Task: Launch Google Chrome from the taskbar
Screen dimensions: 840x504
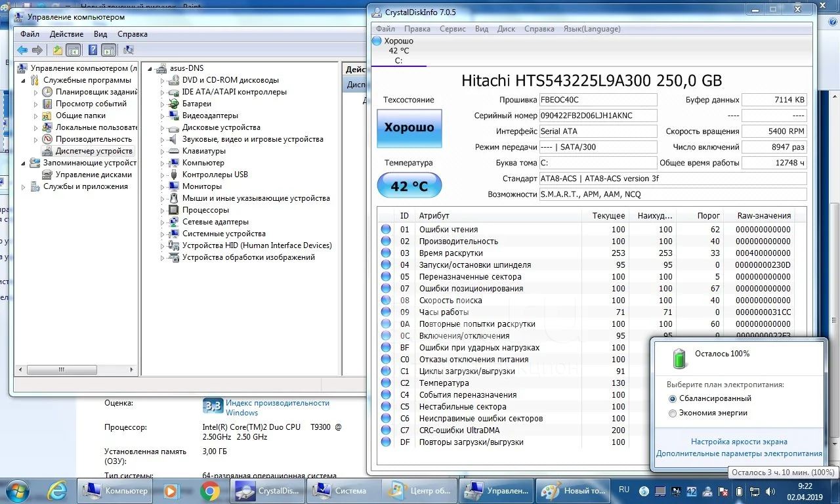Action: pyautogui.click(x=210, y=490)
